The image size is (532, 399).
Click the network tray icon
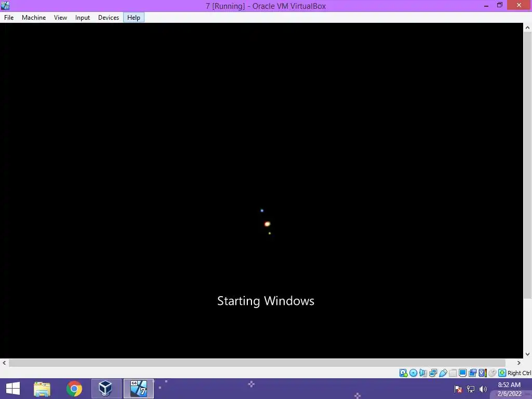pyautogui.click(x=471, y=389)
